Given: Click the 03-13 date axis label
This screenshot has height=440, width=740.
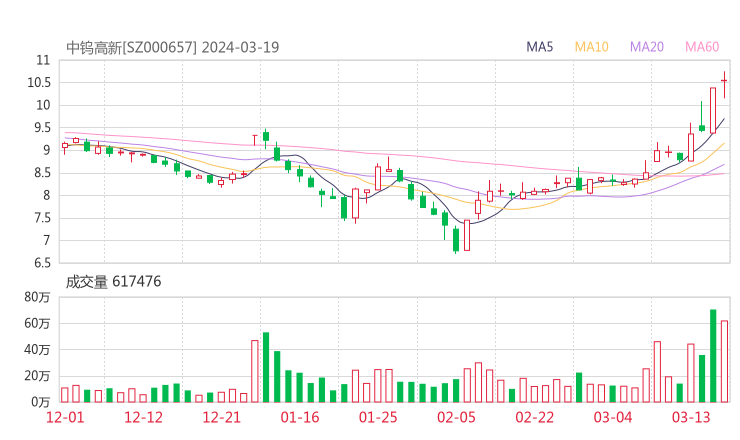Looking at the screenshot, I should point(691,417).
